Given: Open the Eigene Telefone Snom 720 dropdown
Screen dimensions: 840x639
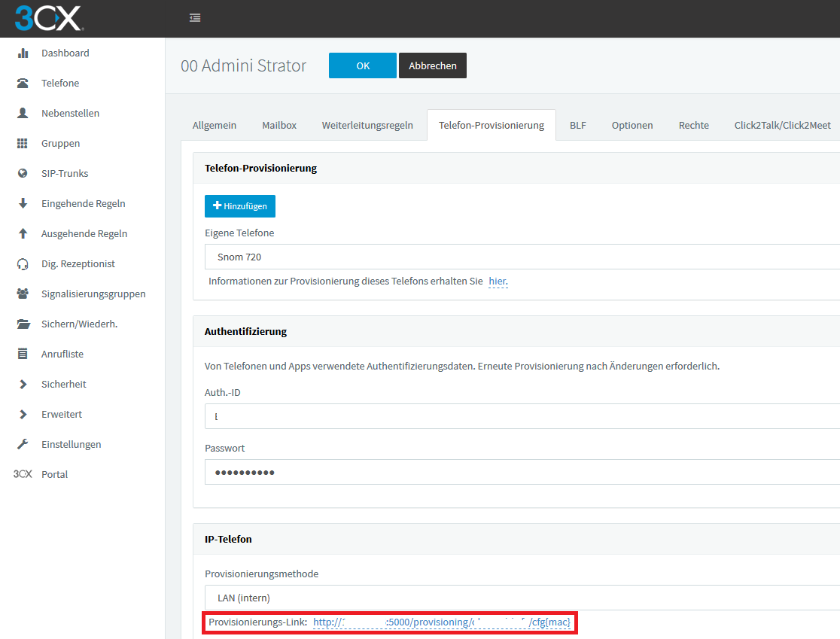Looking at the screenshot, I should 521,257.
